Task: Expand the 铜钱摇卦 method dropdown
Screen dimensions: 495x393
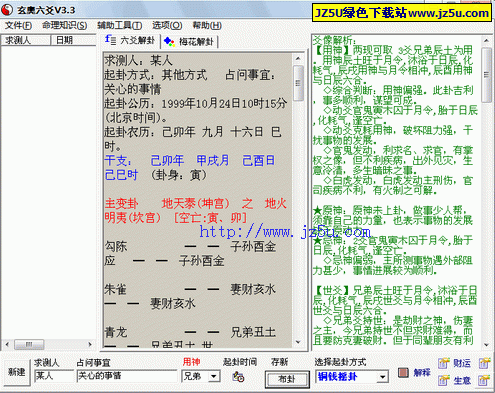Action: click(x=383, y=377)
